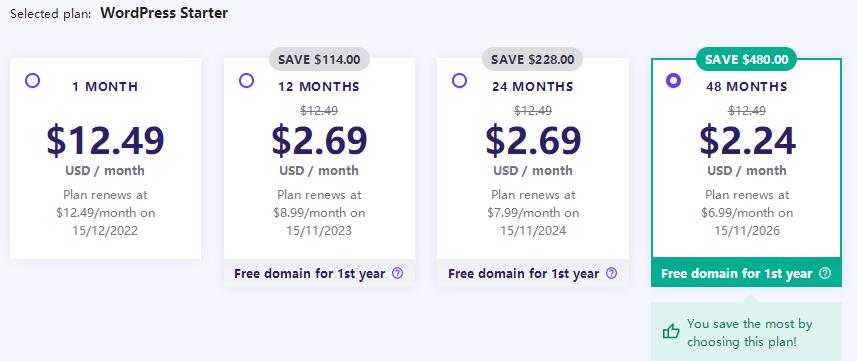Click the SAVE $228.00 badge
The image size is (857, 361).
(x=532, y=60)
